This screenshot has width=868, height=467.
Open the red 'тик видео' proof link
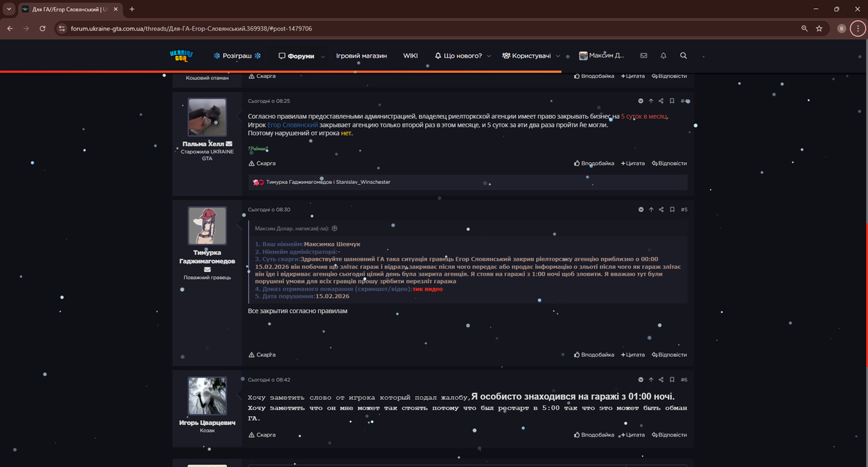click(x=427, y=289)
